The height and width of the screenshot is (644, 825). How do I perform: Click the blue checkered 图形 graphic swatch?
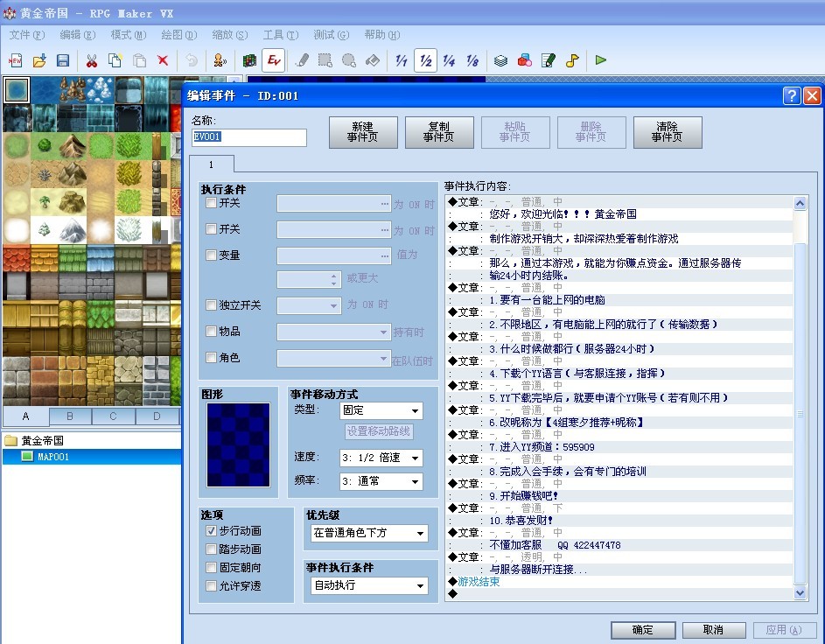(238, 445)
